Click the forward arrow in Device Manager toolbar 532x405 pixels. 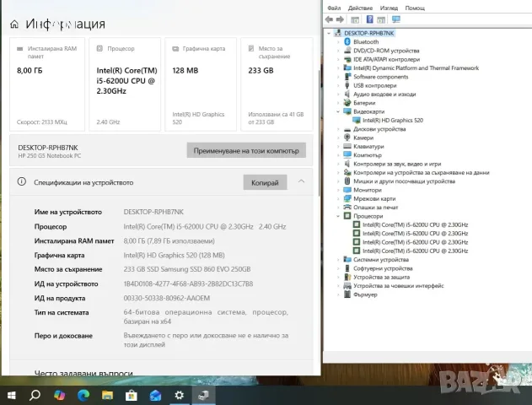pyautogui.click(x=340, y=19)
